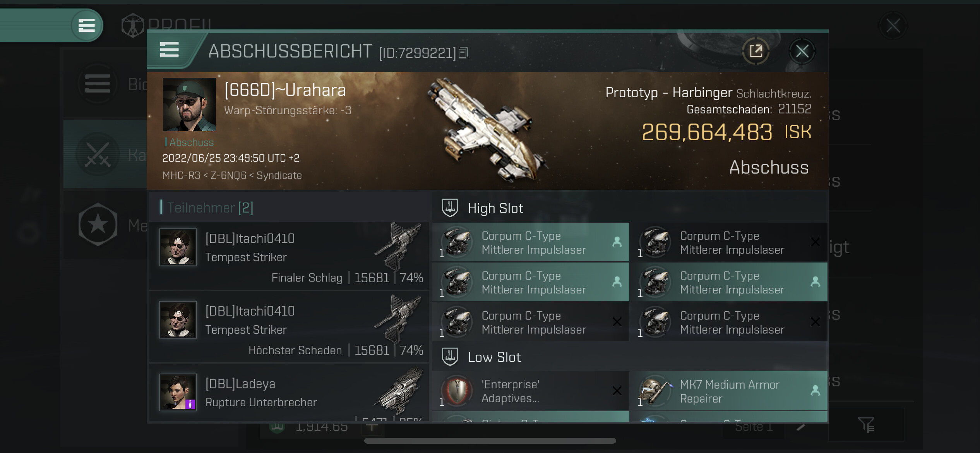980x453 pixels.
Task: Open the green main menu button
Action: 87,26
